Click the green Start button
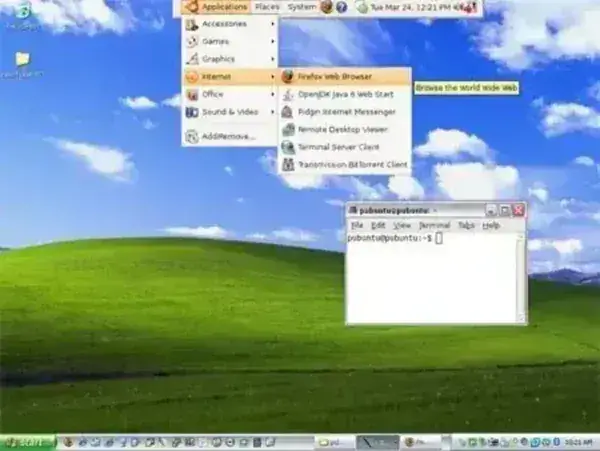 click(x=28, y=443)
